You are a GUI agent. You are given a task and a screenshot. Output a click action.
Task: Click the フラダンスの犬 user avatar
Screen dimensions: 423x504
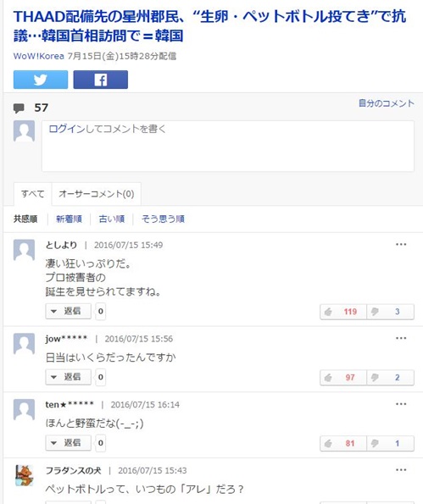coord(24,475)
